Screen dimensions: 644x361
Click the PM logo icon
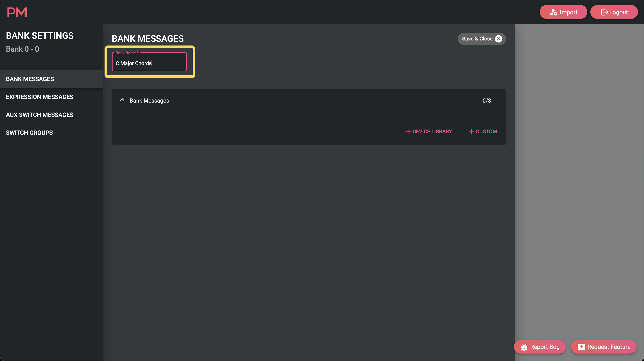point(17,12)
